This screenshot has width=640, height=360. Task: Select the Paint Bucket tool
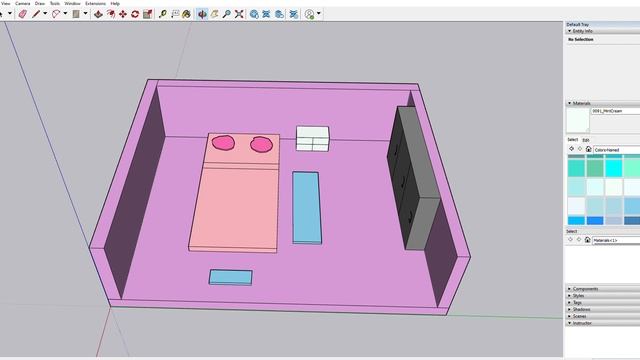coord(187,14)
